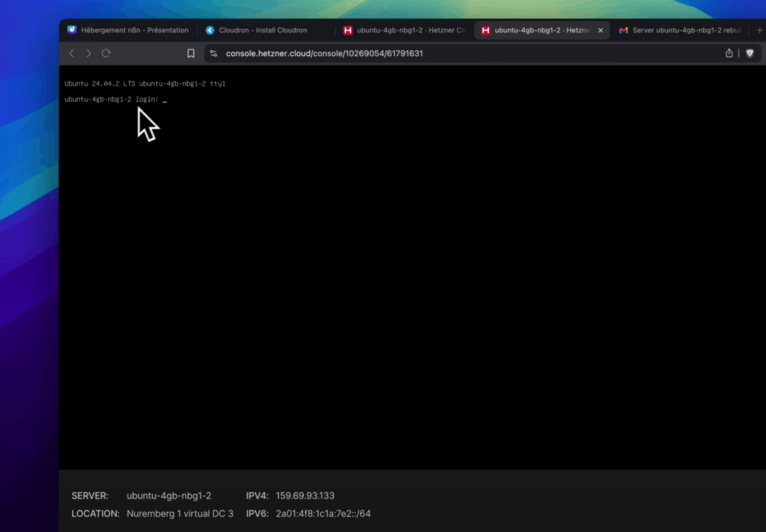Image resolution: width=766 pixels, height=532 pixels.
Task: Click the browser back arrow
Action: pos(72,53)
